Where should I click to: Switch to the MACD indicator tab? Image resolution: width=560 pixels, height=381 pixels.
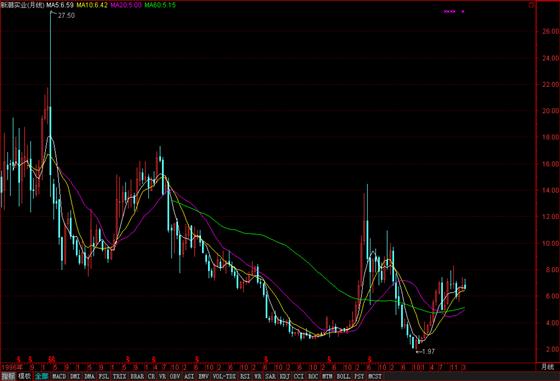click(59, 376)
